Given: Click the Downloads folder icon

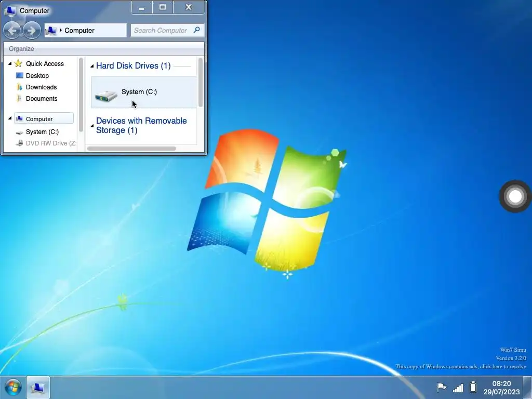Looking at the screenshot, I should pyautogui.click(x=20, y=87).
